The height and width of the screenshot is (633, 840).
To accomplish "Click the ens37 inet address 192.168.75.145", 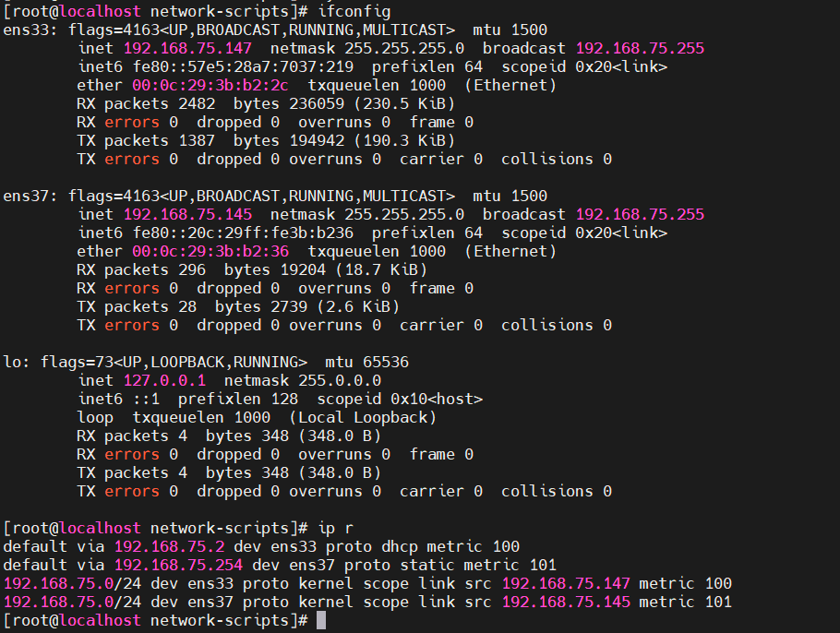I will pos(187,214).
